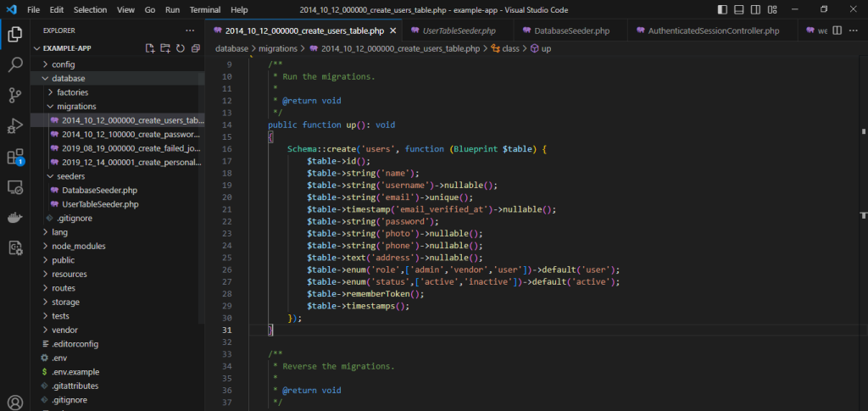Expand the factories folder
The image size is (868, 411).
tap(72, 92)
